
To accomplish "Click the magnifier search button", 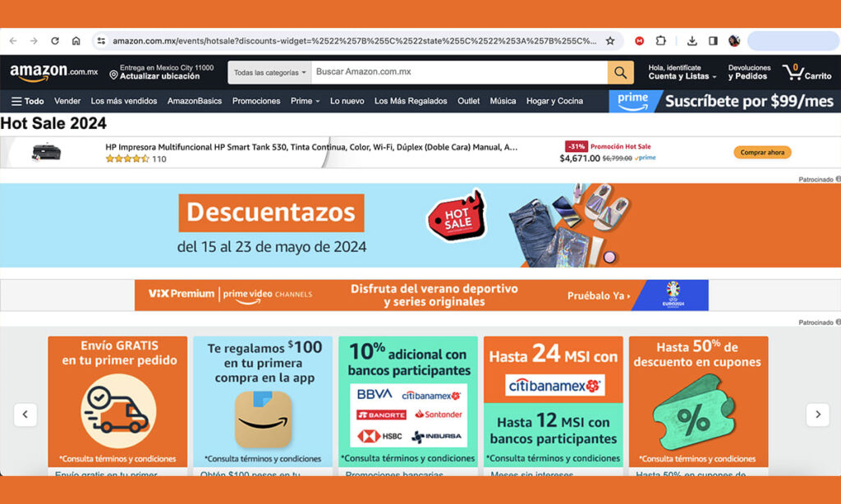I will coord(621,72).
